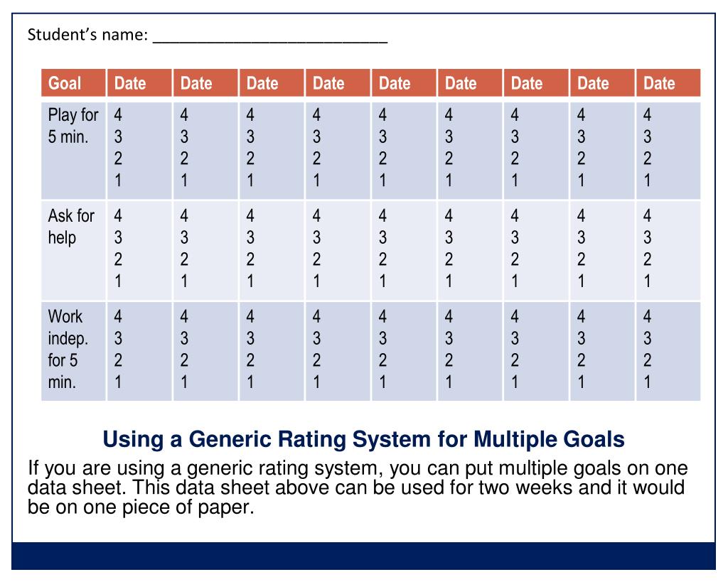Screen dimensions: 728x582
Task: Click the "Ask for help" goal cell
Action: (x=70, y=227)
